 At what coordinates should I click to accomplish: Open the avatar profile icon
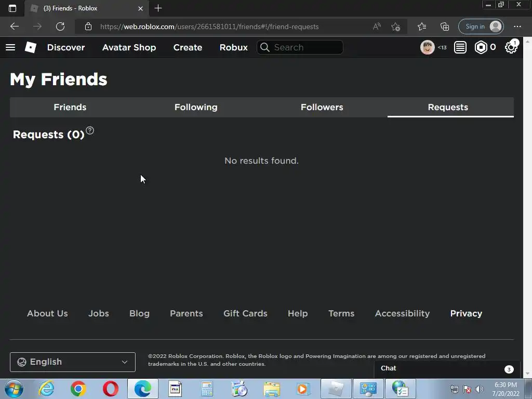(x=427, y=47)
